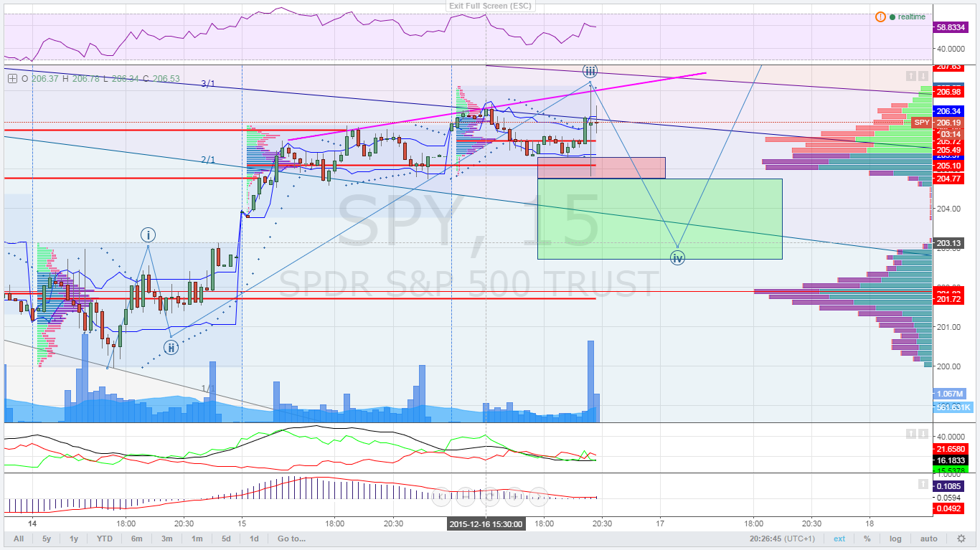
Task: Move ADX indicator pane up arrow
Action: click(910, 434)
